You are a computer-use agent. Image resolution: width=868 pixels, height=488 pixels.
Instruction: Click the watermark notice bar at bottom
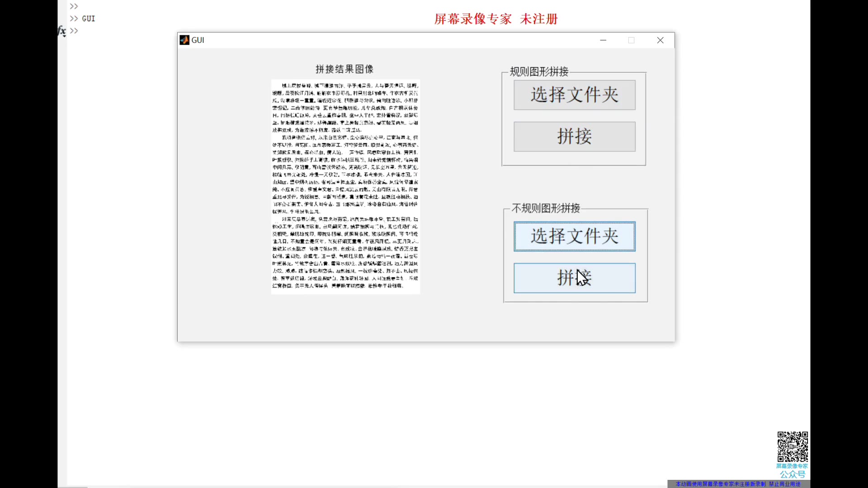click(x=740, y=483)
